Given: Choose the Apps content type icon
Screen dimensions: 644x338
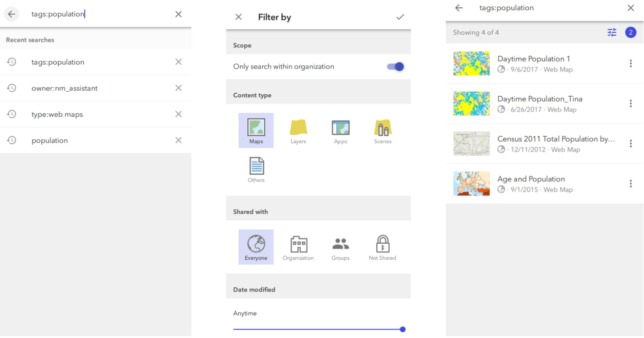Looking at the screenshot, I should pyautogui.click(x=341, y=128).
